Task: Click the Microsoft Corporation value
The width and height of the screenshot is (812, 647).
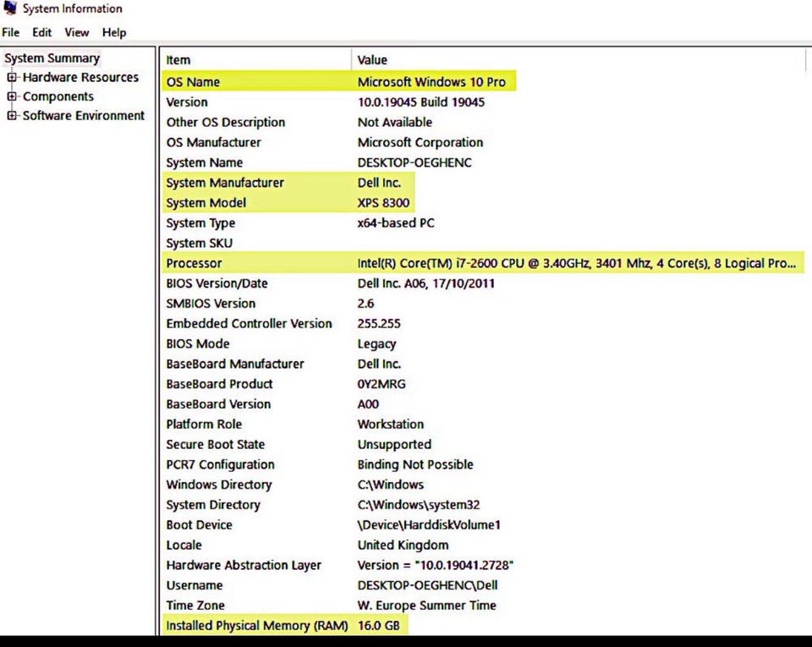Action: (420, 142)
